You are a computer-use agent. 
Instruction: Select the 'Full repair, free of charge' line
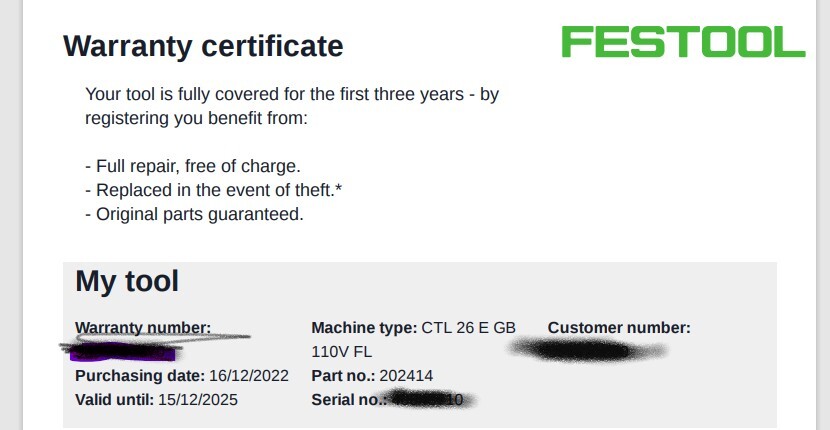click(x=192, y=166)
